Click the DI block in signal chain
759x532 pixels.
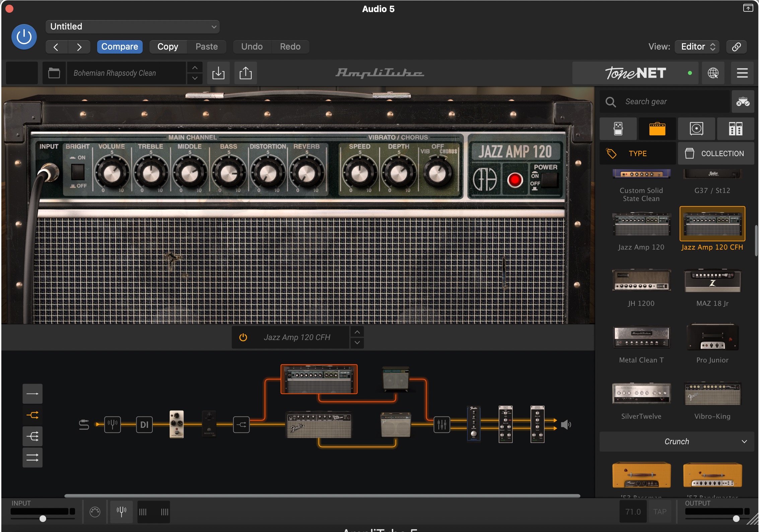click(x=144, y=424)
